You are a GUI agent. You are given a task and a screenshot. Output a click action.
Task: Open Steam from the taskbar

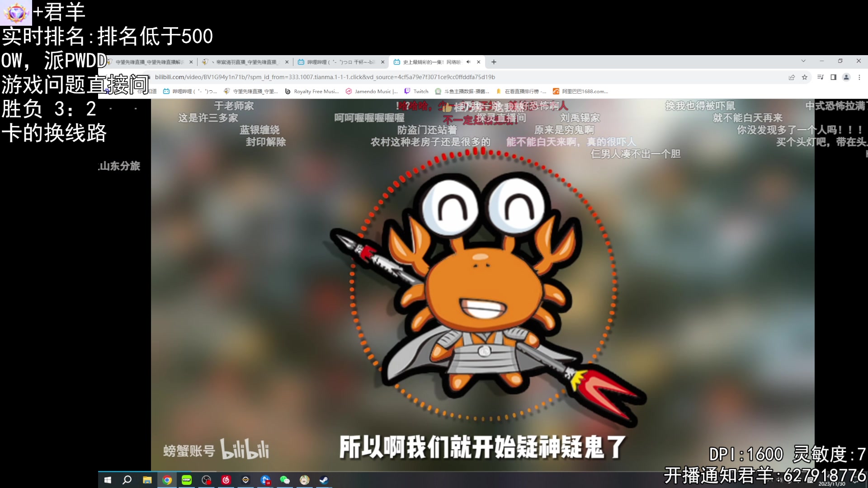(324, 480)
